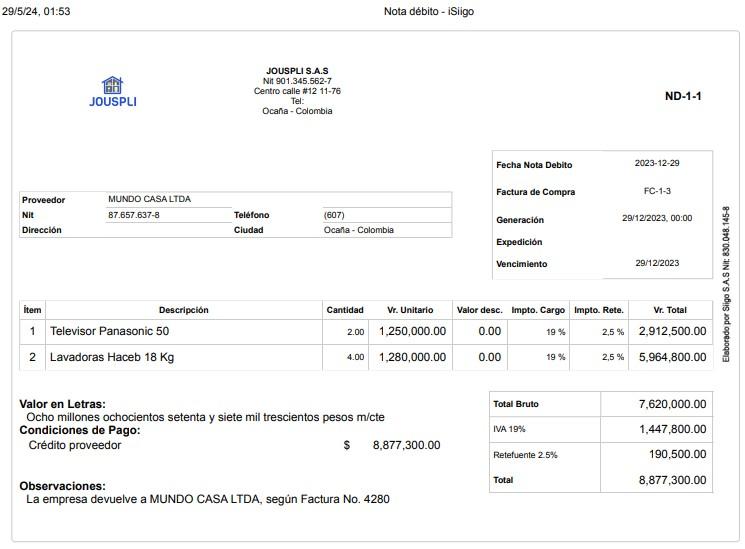Select item Televisor Panasonic 50
745x549 pixels.
[109, 331]
